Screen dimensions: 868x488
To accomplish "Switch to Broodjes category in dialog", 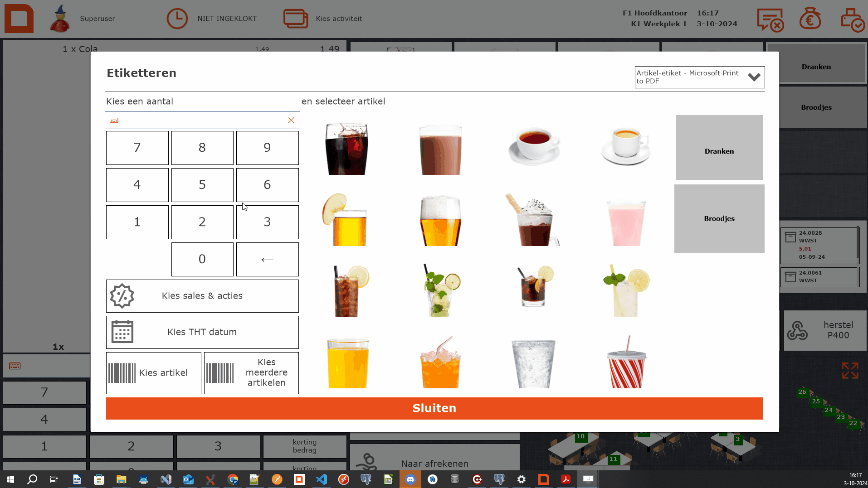I will click(719, 218).
